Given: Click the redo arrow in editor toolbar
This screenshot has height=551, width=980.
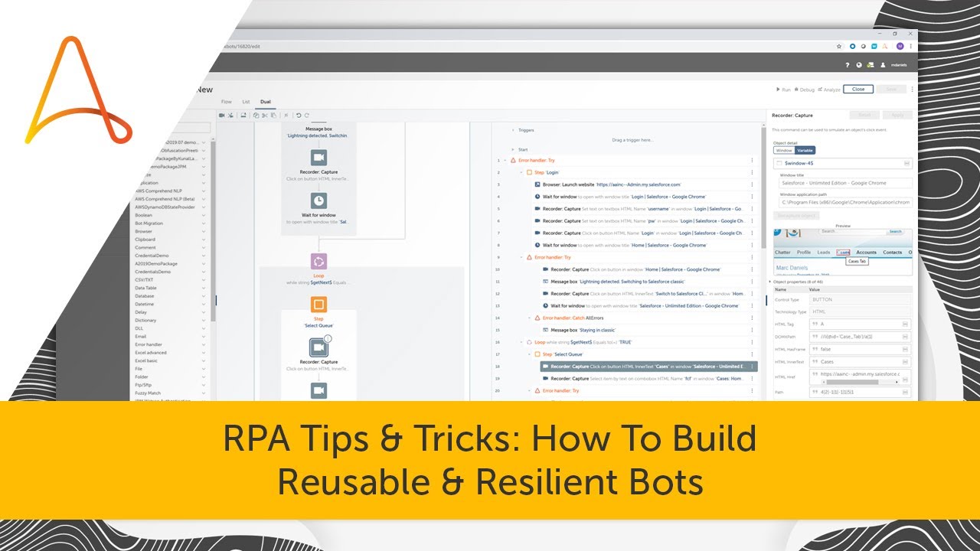Looking at the screenshot, I should click(x=307, y=115).
